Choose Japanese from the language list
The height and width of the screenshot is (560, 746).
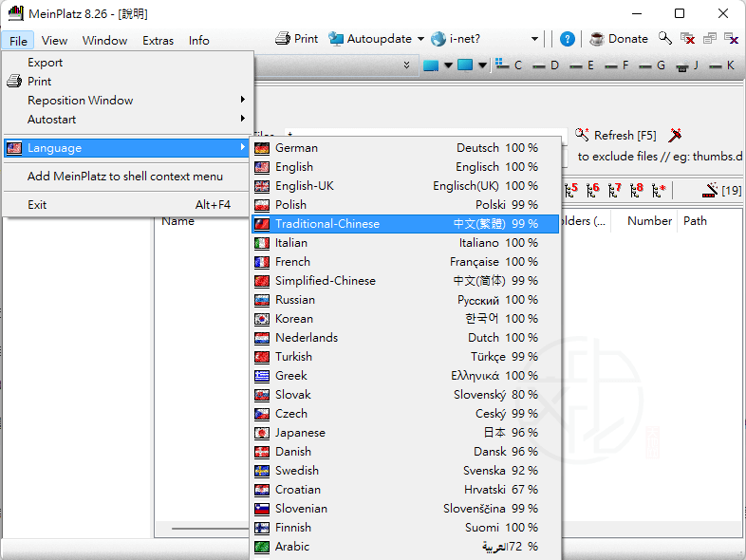[300, 433]
